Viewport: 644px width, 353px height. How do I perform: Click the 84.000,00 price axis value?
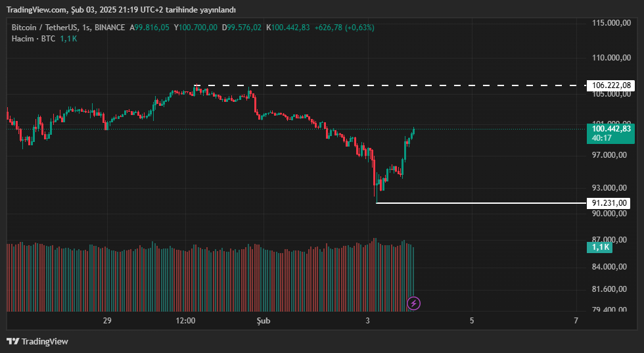coord(610,267)
